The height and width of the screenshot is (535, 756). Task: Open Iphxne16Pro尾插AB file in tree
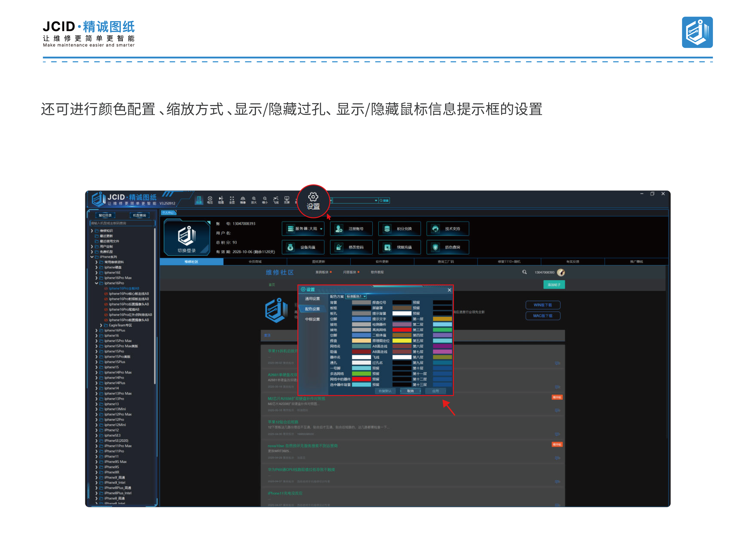click(124, 309)
